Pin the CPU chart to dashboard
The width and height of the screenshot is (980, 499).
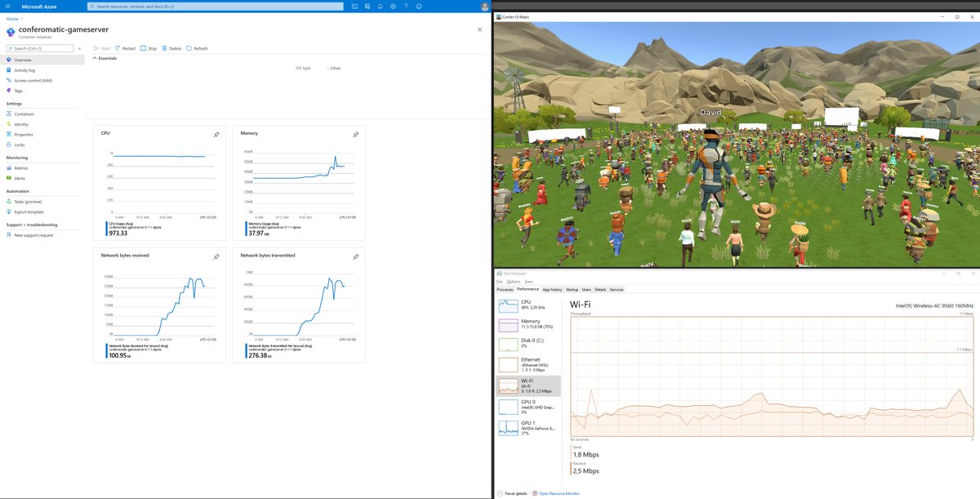pos(216,135)
